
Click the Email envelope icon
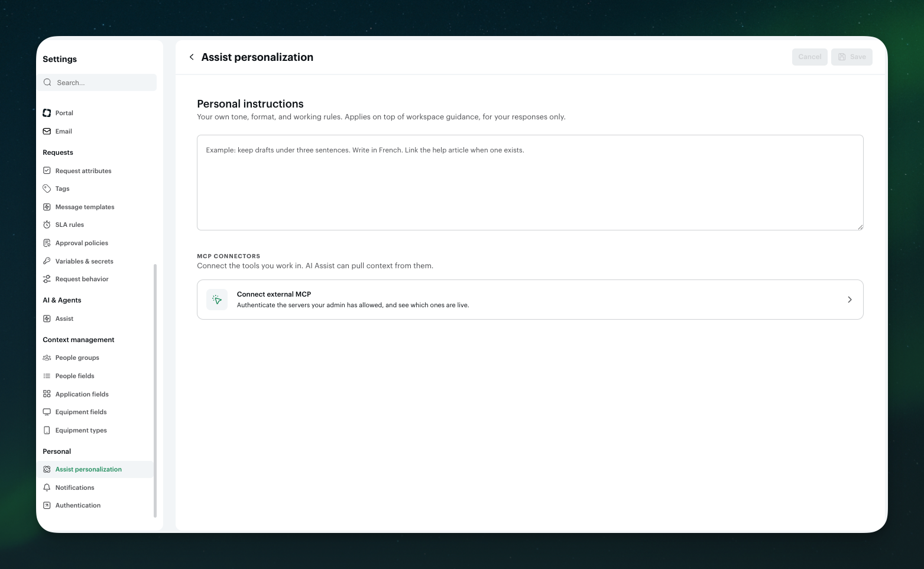click(47, 131)
